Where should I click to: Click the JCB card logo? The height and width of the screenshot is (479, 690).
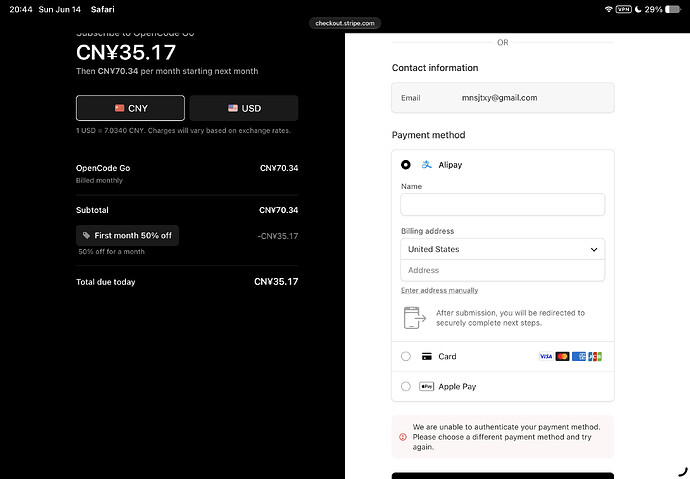[595, 356]
